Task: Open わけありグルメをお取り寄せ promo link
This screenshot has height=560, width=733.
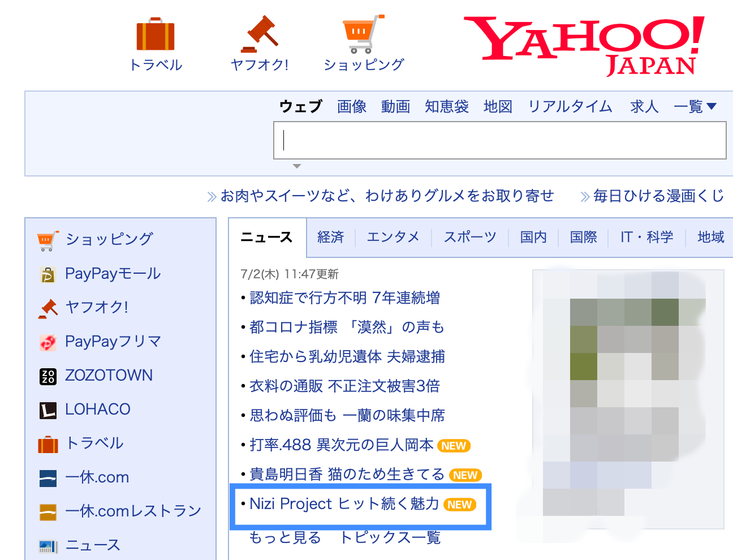Action: [x=387, y=196]
